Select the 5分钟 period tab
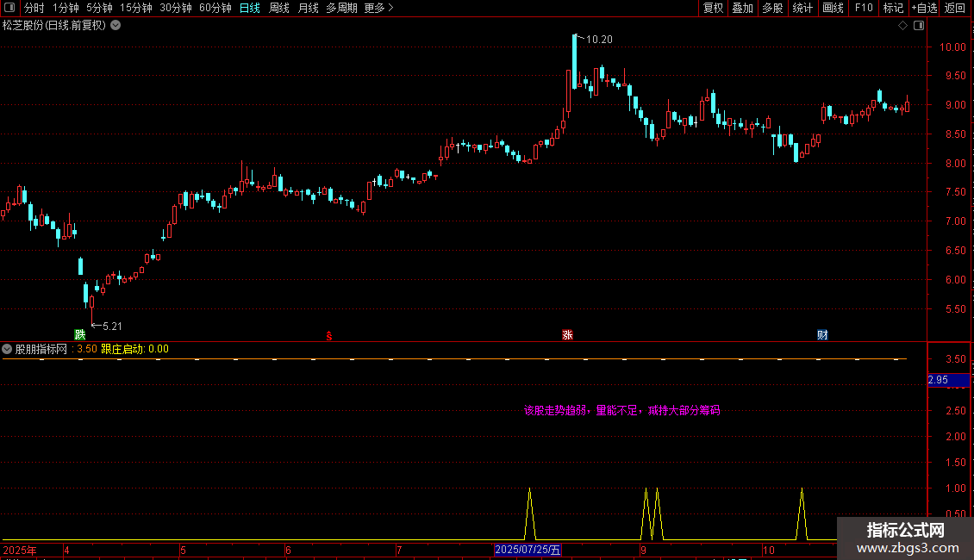974x560 pixels. (x=99, y=8)
